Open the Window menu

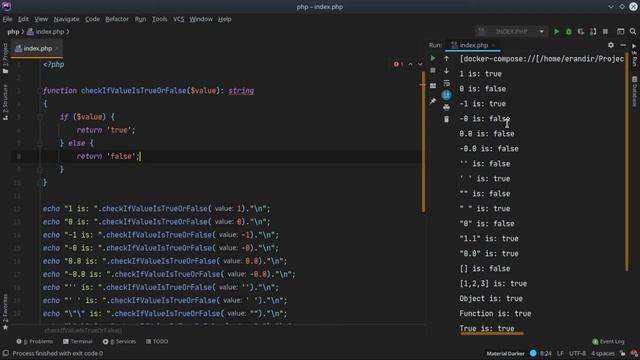click(x=201, y=19)
